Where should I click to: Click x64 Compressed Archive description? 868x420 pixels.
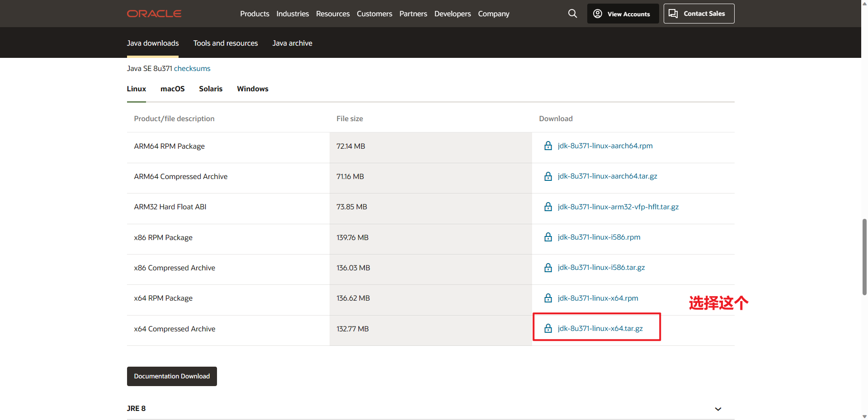pos(175,329)
